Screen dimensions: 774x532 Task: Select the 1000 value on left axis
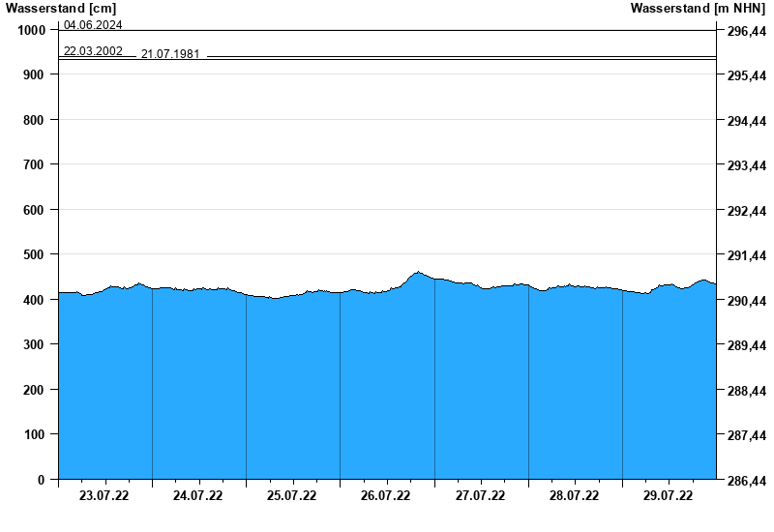tap(32, 30)
